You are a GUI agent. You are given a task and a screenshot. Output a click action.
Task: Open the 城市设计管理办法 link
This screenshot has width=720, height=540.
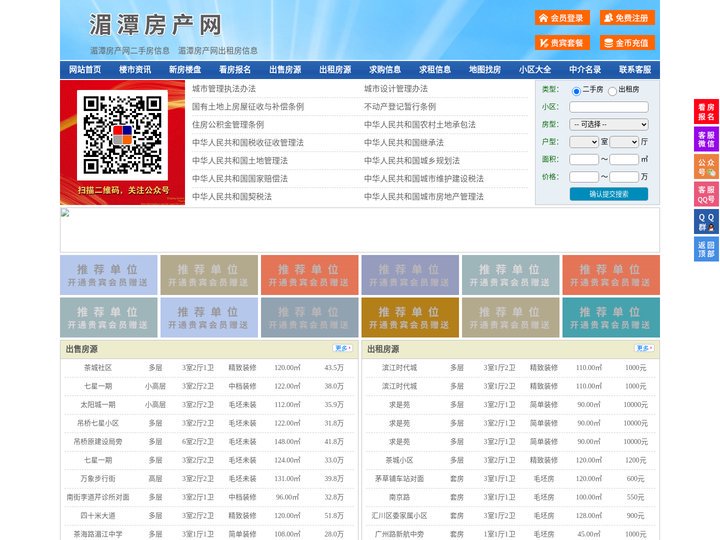point(396,89)
